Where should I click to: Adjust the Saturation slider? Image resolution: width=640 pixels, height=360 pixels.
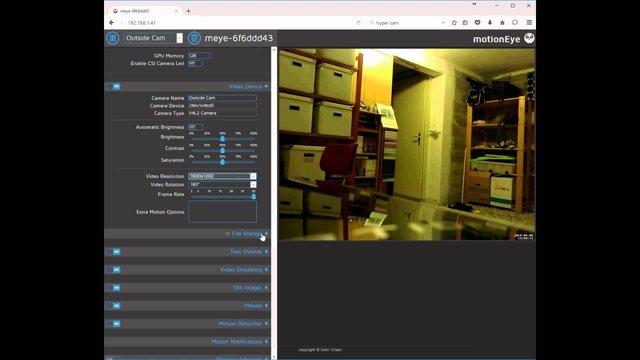(x=222, y=162)
